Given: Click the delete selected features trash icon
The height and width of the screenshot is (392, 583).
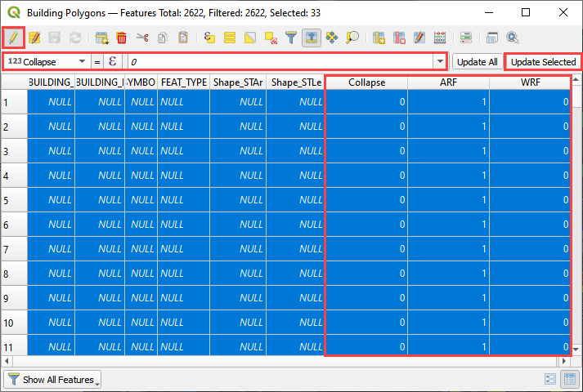Looking at the screenshot, I should pos(122,38).
